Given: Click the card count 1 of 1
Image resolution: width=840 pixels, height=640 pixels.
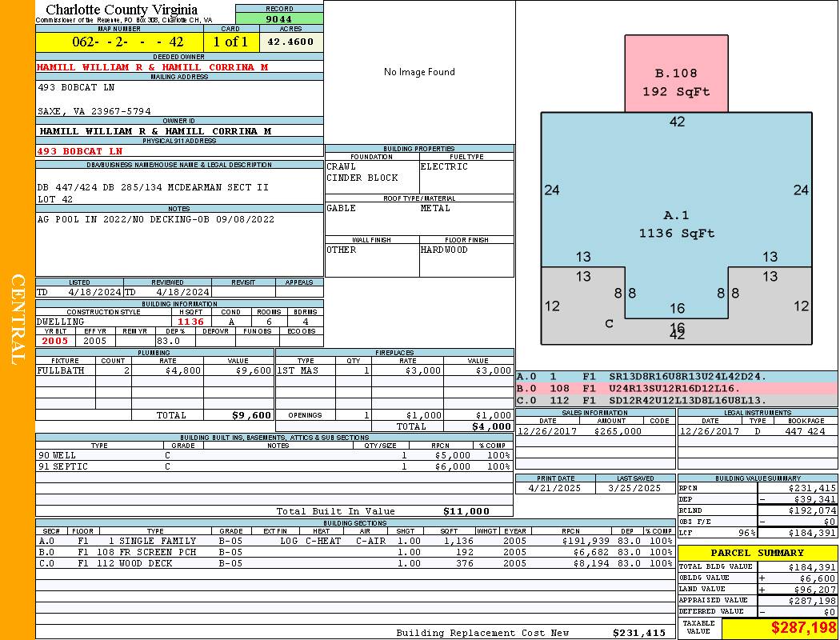Looking at the screenshot, I should 231,42.
